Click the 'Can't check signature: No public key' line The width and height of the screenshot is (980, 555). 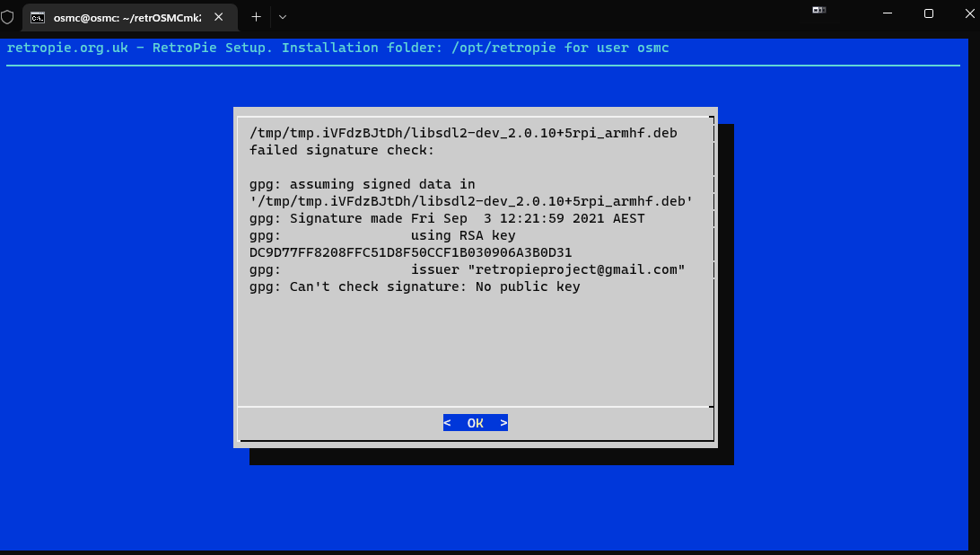pos(415,286)
